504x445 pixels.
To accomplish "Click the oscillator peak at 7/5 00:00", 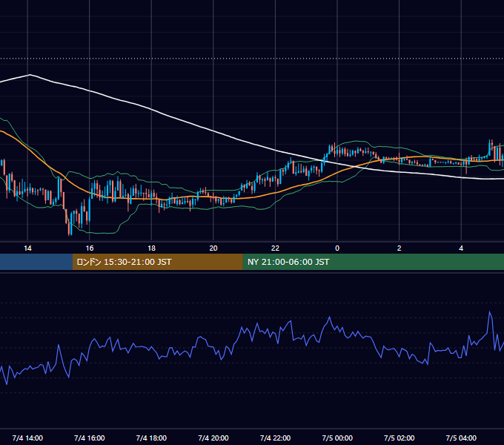I will point(330,317).
